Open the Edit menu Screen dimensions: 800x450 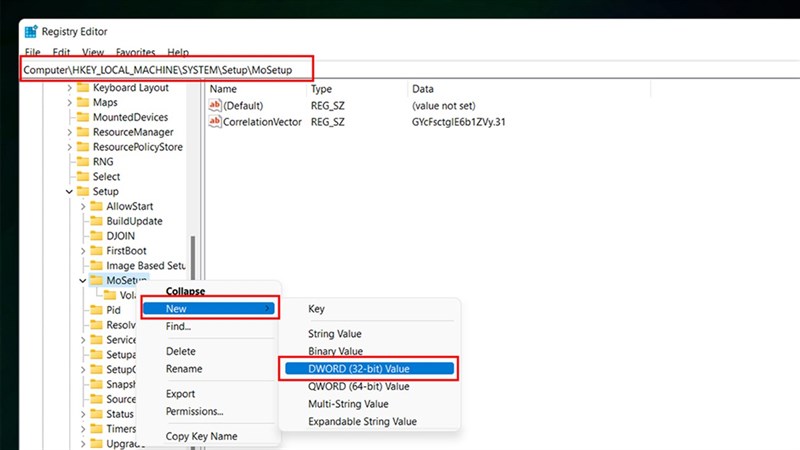coord(61,52)
